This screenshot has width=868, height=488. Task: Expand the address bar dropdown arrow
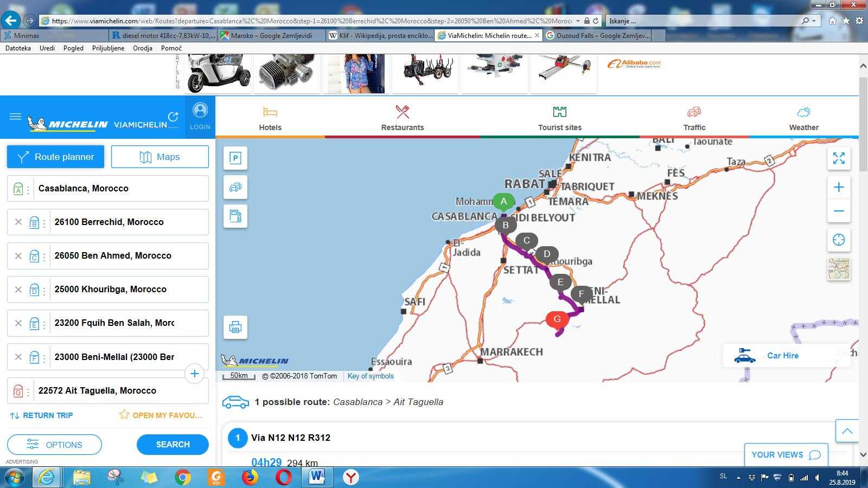[x=578, y=21]
